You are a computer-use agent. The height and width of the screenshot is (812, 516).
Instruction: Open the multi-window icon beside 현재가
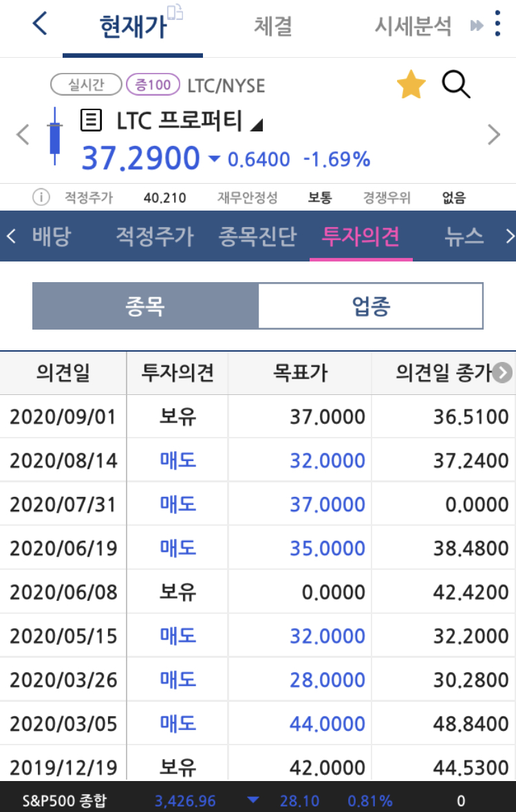pos(176,12)
